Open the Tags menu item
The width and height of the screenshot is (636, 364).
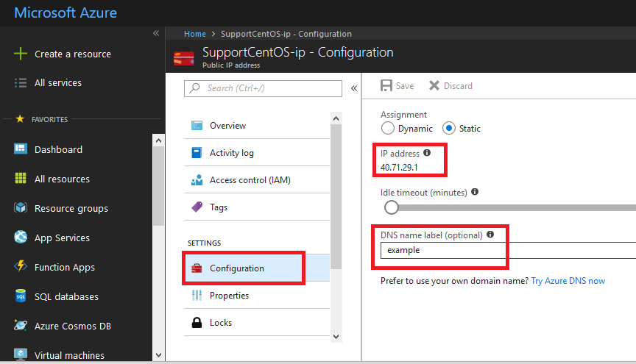click(257, 207)
